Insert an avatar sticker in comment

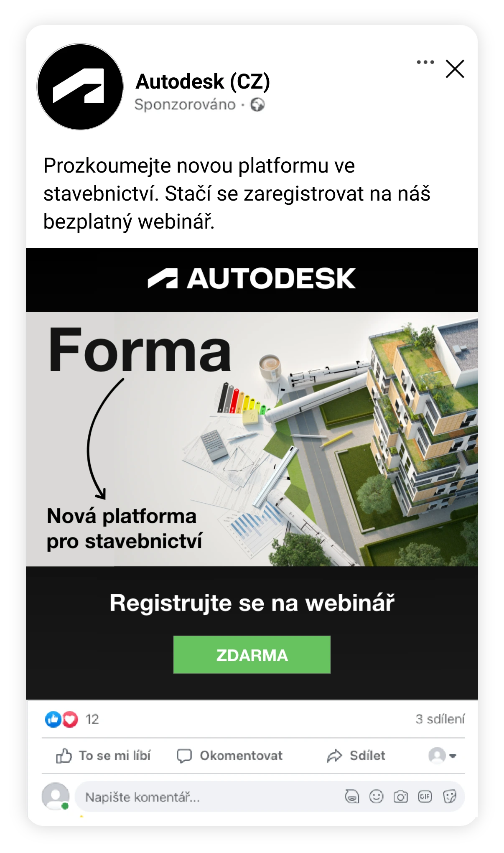(x=352, y=797)
